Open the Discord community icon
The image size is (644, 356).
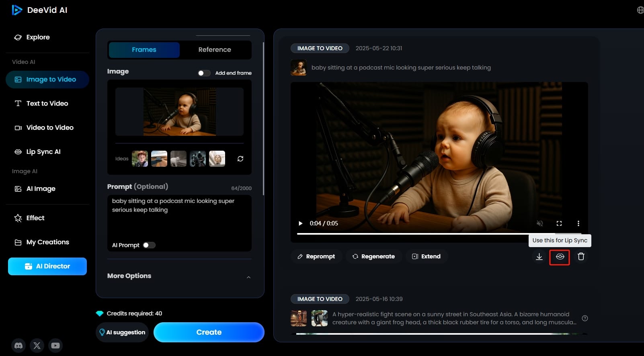point(18,346)
